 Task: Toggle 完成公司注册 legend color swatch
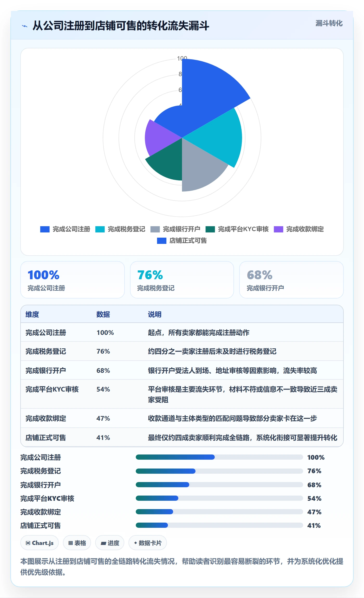pos(45,229)
